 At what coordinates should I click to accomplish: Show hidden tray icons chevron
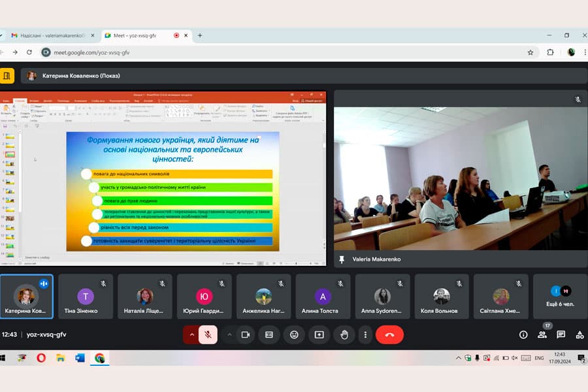click(458, 358)
